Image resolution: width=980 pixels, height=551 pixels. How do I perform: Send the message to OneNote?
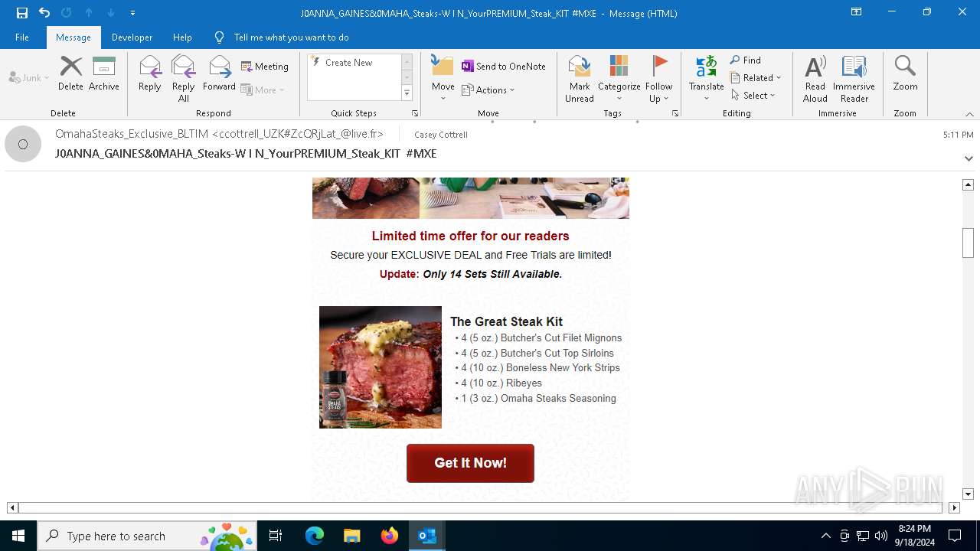[x=504, y=67]
